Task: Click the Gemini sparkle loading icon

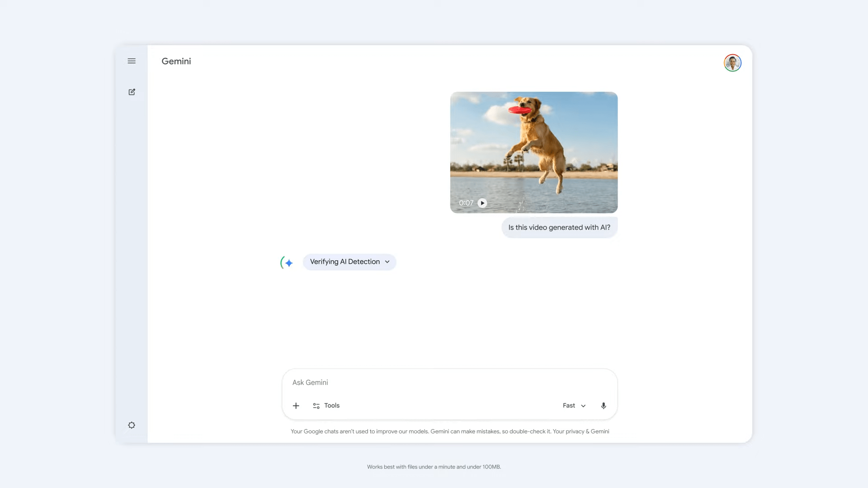Action: [286, 262]
